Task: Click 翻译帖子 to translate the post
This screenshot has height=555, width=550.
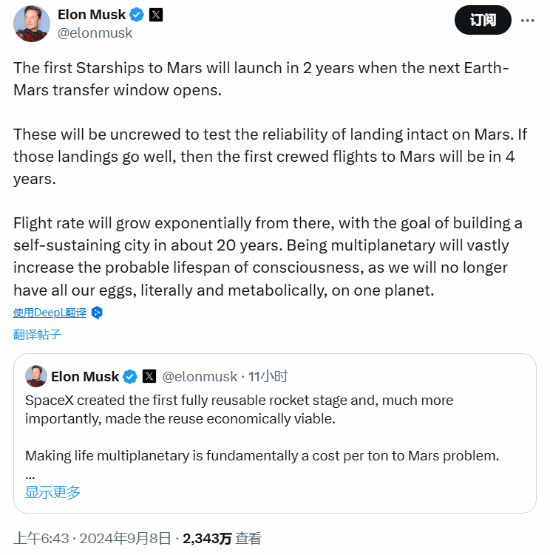Action: point(37,334)
